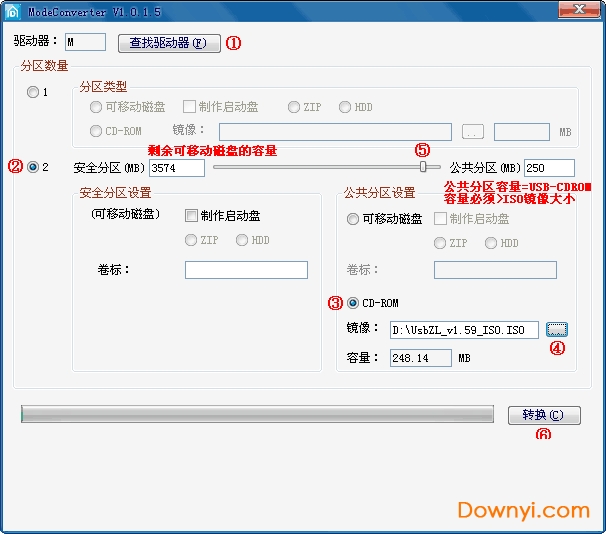Focus the 驱动器 drive letter field

point(85,42)
